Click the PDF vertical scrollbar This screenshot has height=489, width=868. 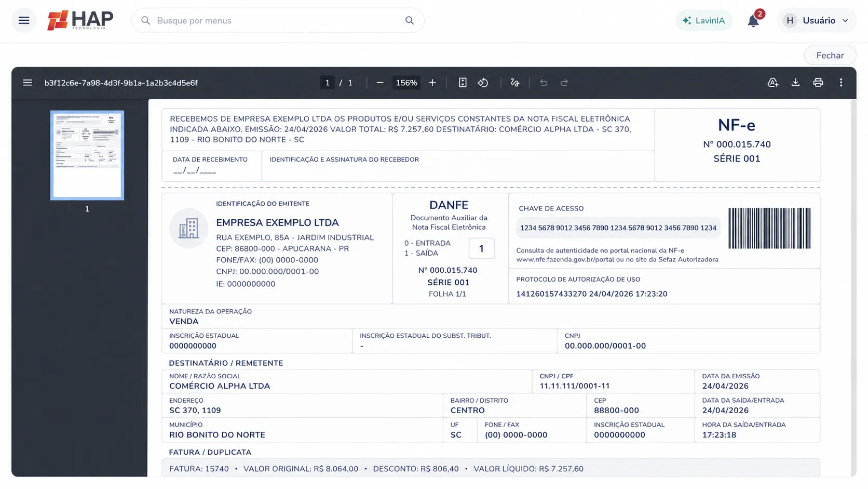[x=853, y=287]
